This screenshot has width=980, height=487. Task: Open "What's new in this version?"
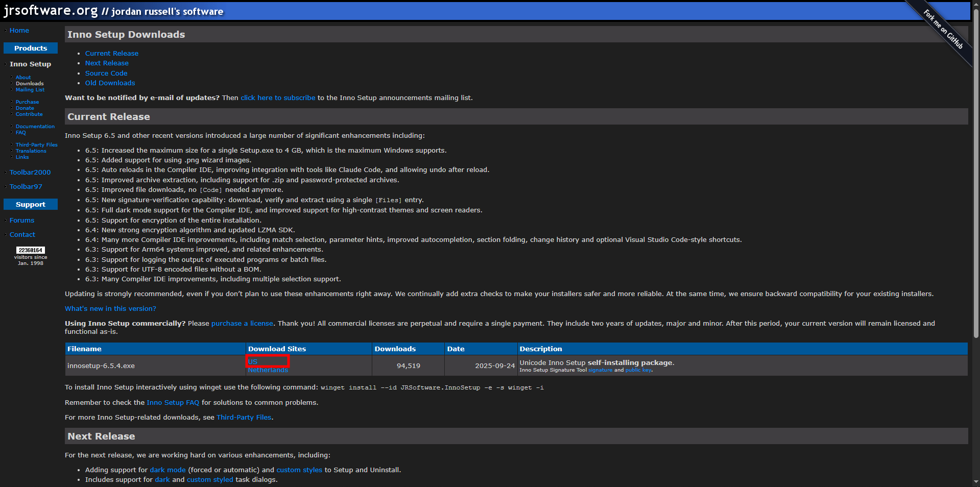tap(110, 309)
